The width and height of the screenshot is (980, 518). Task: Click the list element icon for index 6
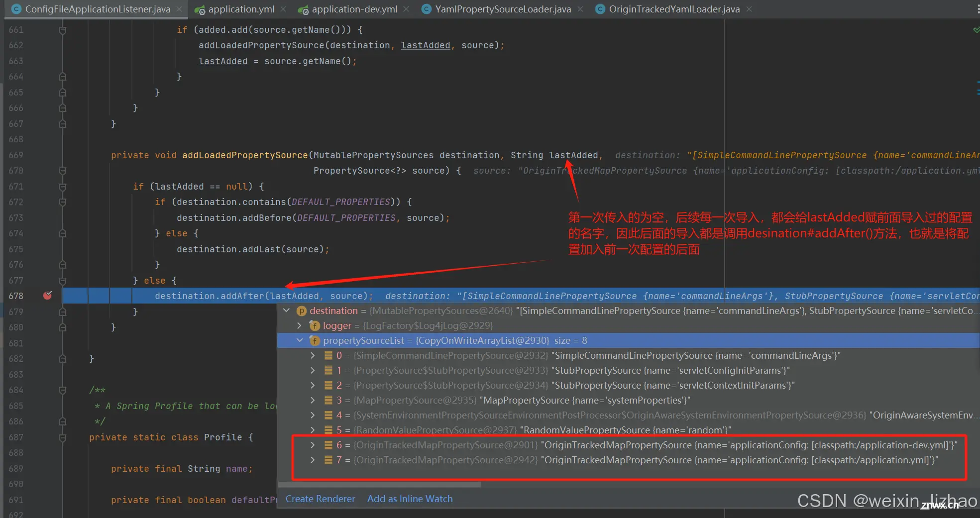[328, 445]
